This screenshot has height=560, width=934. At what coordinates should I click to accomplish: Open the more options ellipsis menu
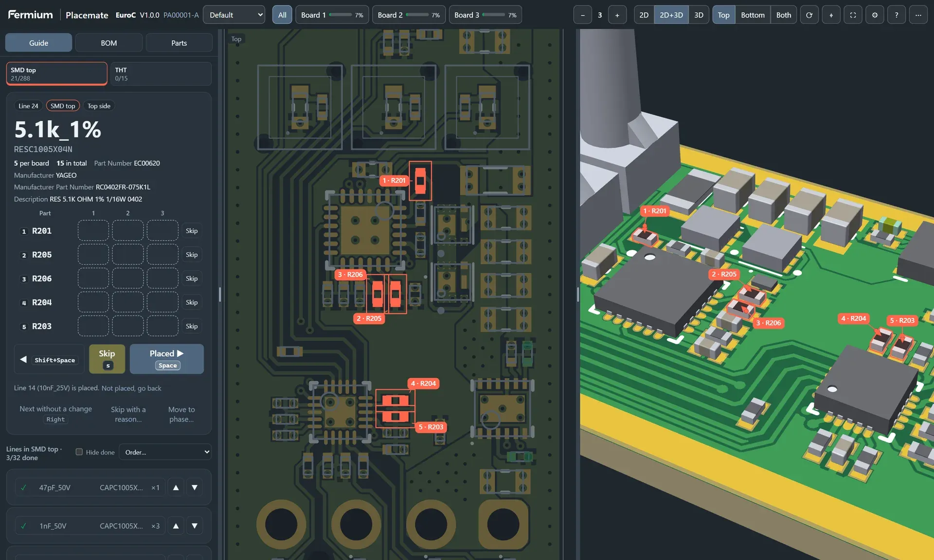coord(918,15)
